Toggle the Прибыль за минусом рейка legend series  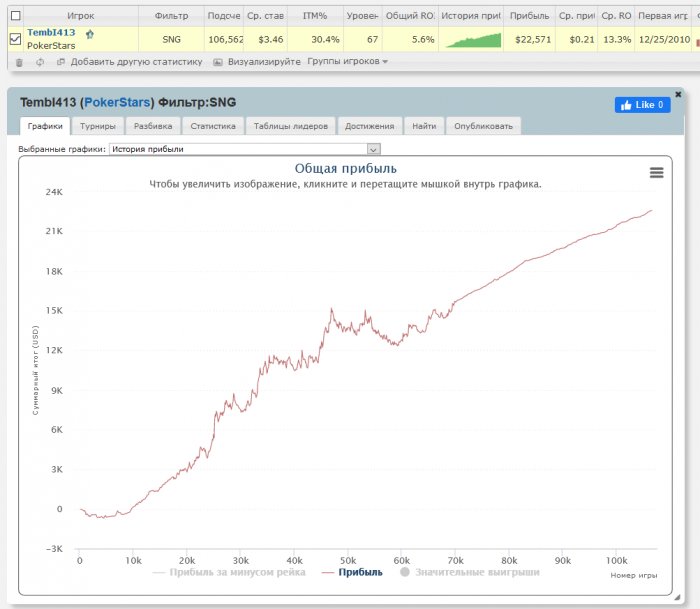(229, 572)
